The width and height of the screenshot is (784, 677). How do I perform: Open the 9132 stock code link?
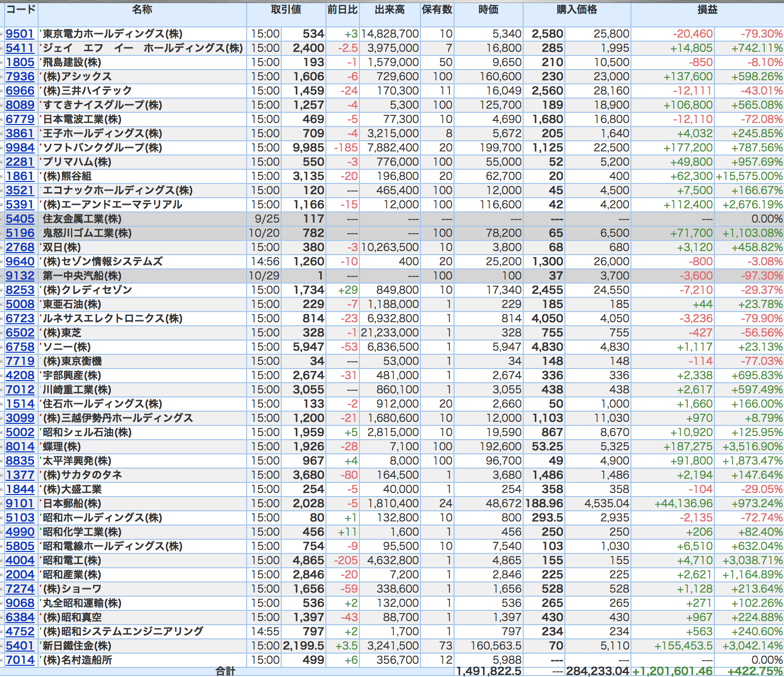click(x=20, y=275)
